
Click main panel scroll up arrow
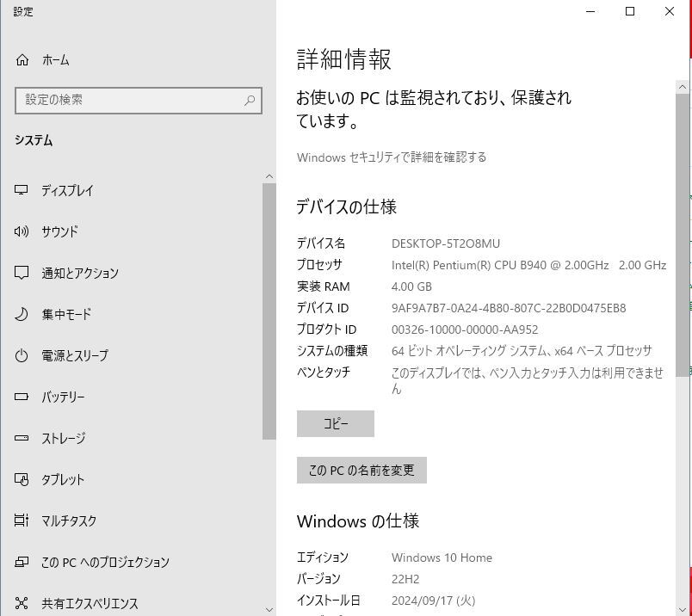click(x=683, y=87)
